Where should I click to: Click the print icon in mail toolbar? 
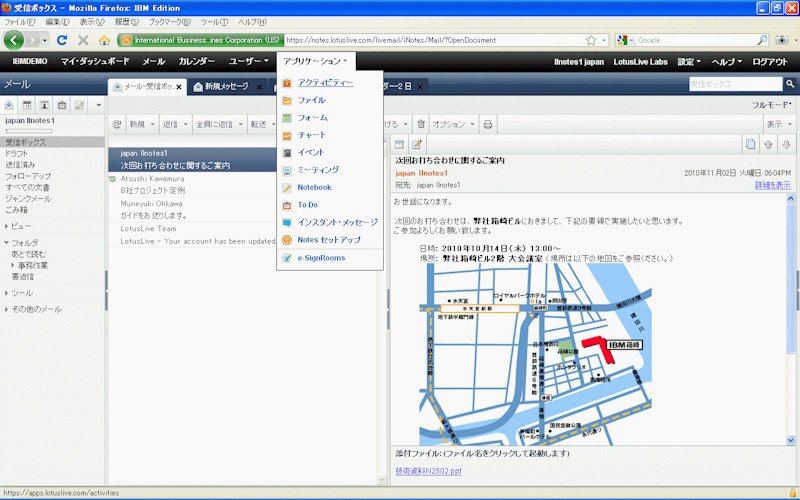pos(488,124)
